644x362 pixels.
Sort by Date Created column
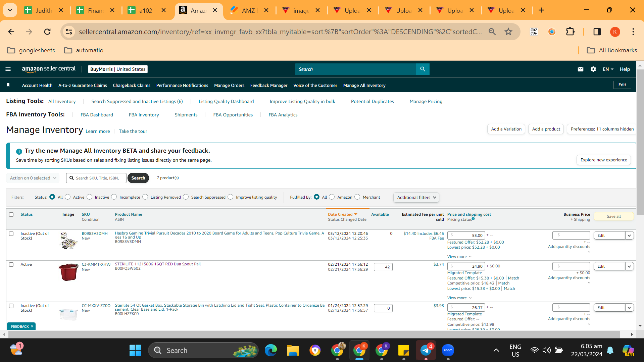[x=342, y=214]
